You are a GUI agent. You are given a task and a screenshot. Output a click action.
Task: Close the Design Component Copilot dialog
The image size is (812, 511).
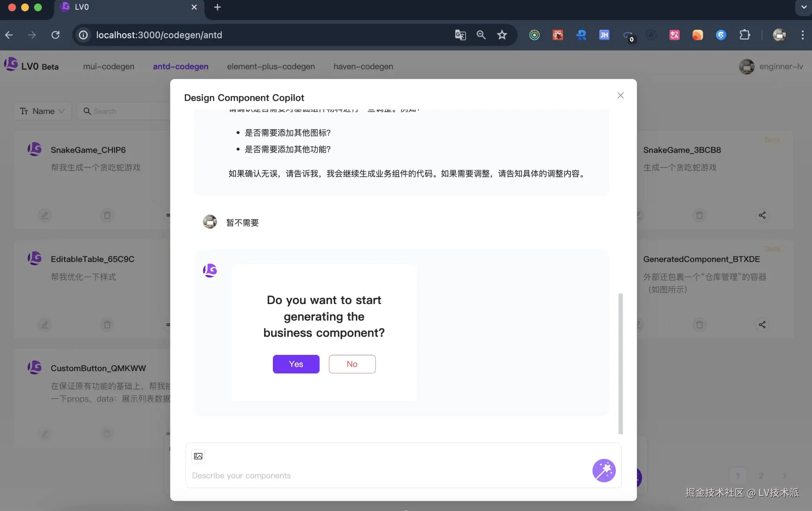[620, 95]
